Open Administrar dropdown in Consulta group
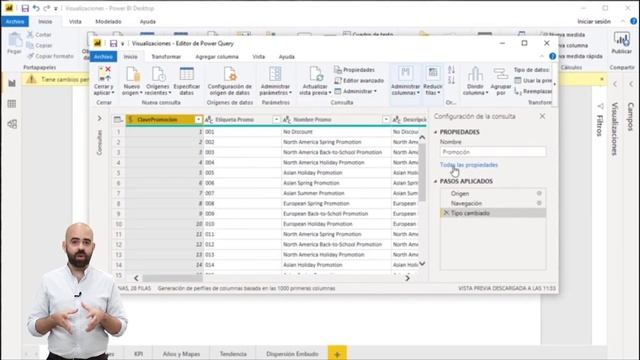The width and height of the screenshot is (640, 360). 356,91
